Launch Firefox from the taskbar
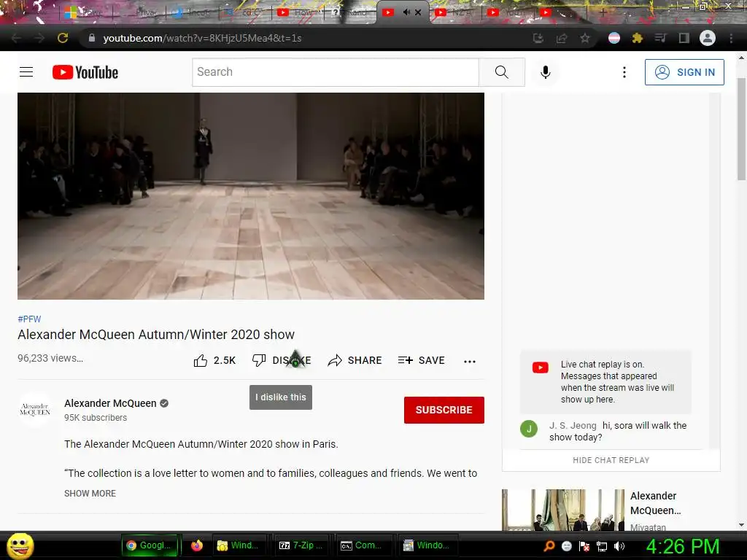The width and height of the screenshot is (747, 560). tap(197, 545)
